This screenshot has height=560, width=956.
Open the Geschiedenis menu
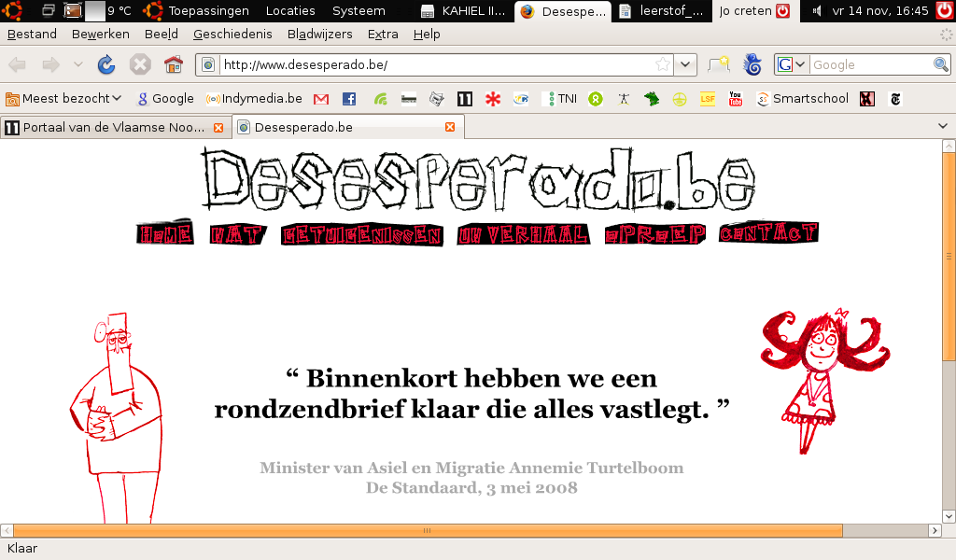(x=232, y=35)
